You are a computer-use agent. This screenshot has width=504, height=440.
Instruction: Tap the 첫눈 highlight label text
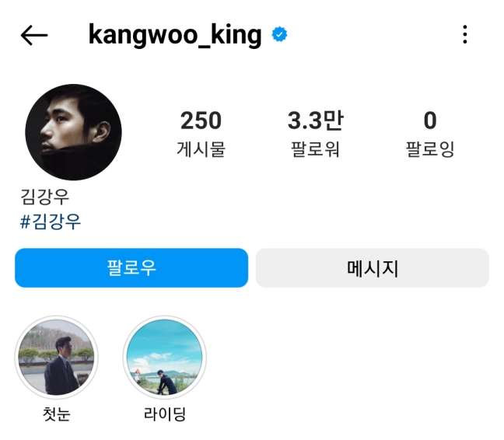pos(57,414)
